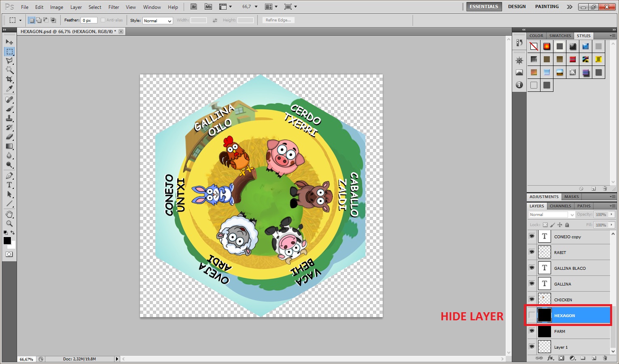Viewport: 619px width, 364px height.
Task: Click the Add to selection button
Action: point(38,20)
